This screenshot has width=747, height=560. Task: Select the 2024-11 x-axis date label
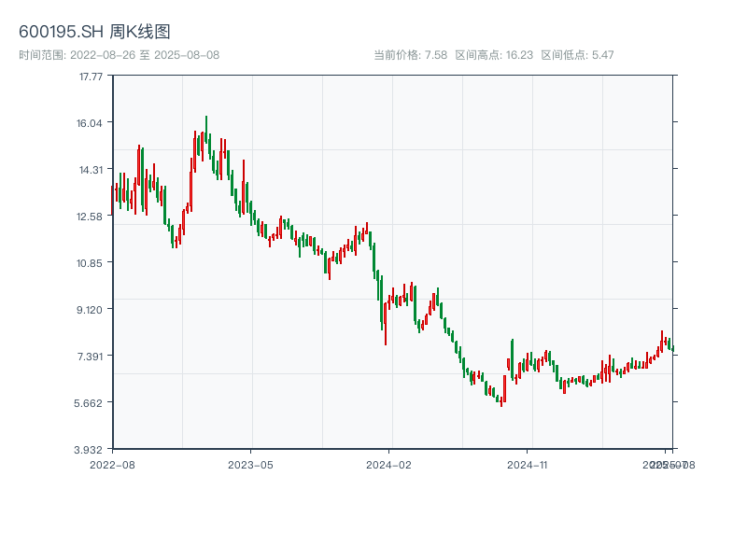point(528,464)
